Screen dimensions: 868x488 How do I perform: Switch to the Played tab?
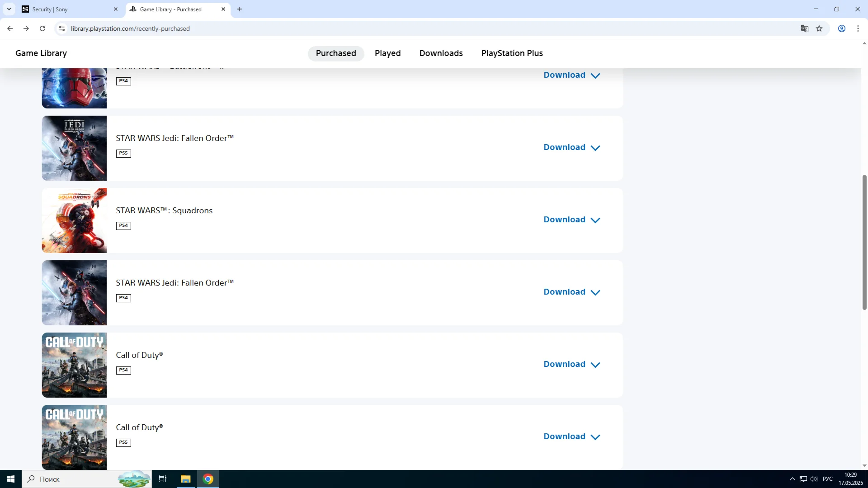[387, 53]
